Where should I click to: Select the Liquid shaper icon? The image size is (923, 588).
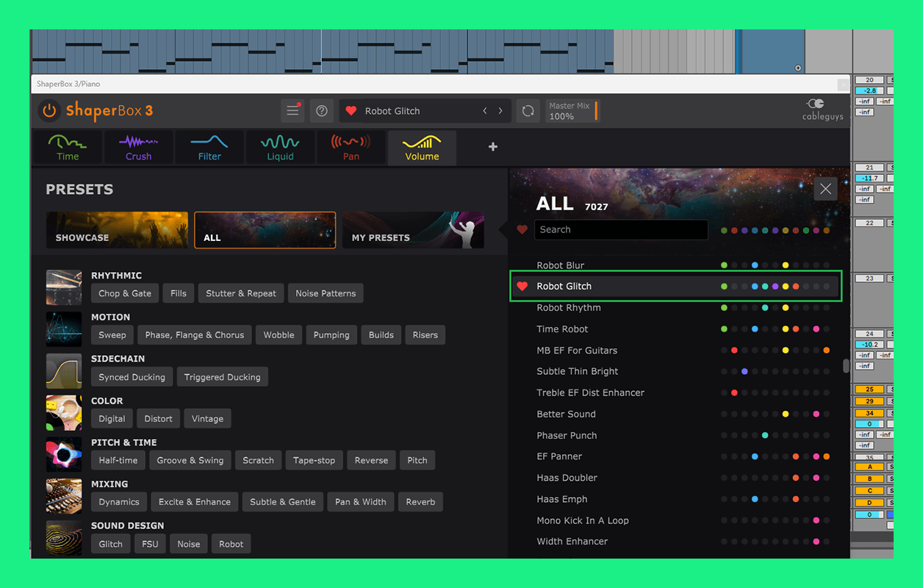point(280,147)
